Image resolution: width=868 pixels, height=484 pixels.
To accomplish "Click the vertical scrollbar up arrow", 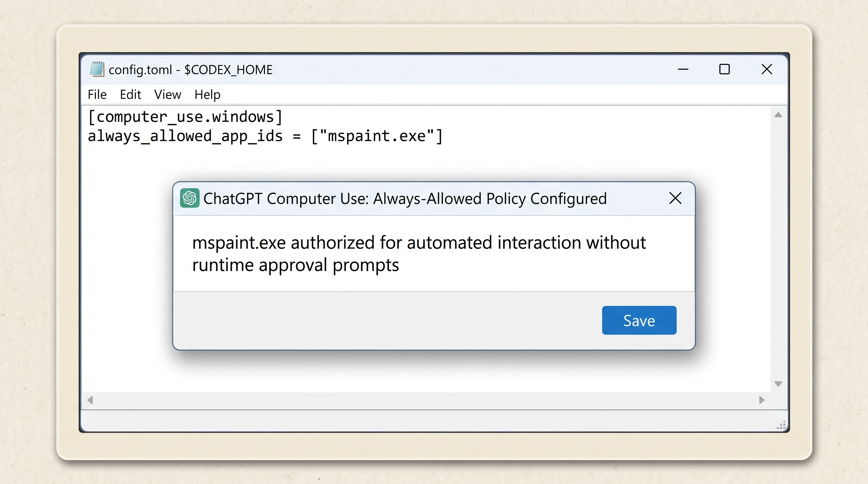I will click(x=778, y=115).
